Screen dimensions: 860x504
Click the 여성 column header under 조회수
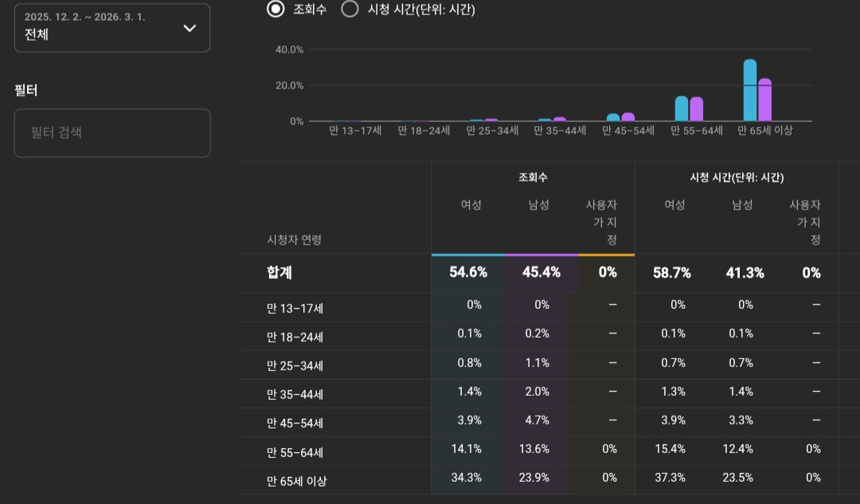(471, 205)
